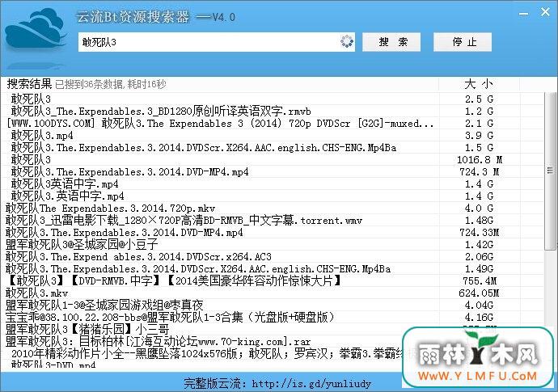Select the Mp4Ba result sized 1.5 G
This screenshot has width=558, height=392.
pos(204,148)
